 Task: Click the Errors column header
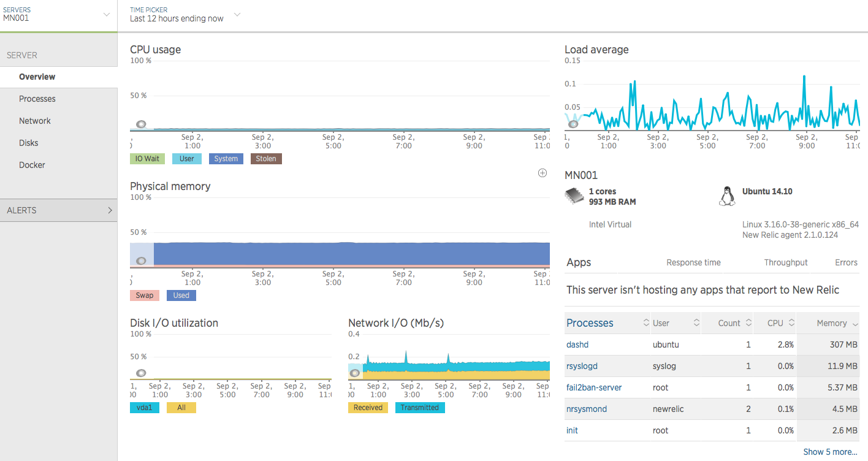pos(846,262)
